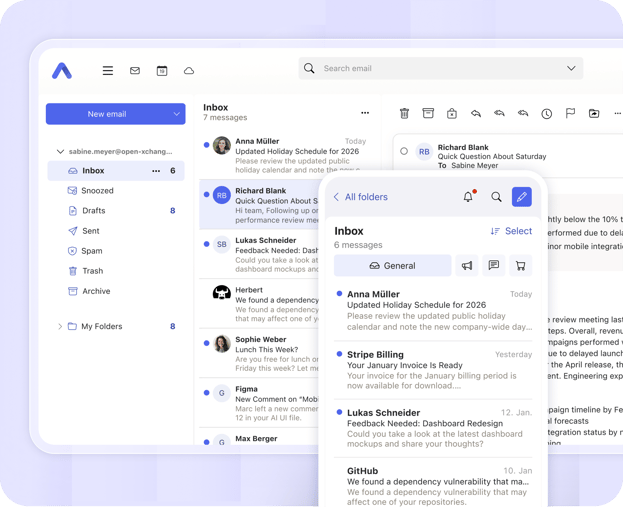Move message with folder arrow icon

(594, 114)
